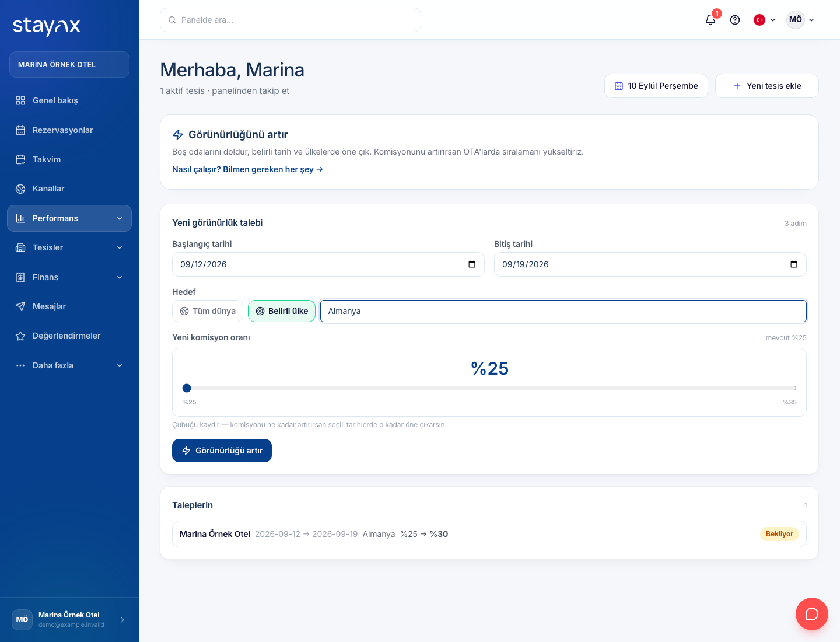Open the language flag dropdown
This screenshot has width=840, height=642.
[x=765, y=20]
